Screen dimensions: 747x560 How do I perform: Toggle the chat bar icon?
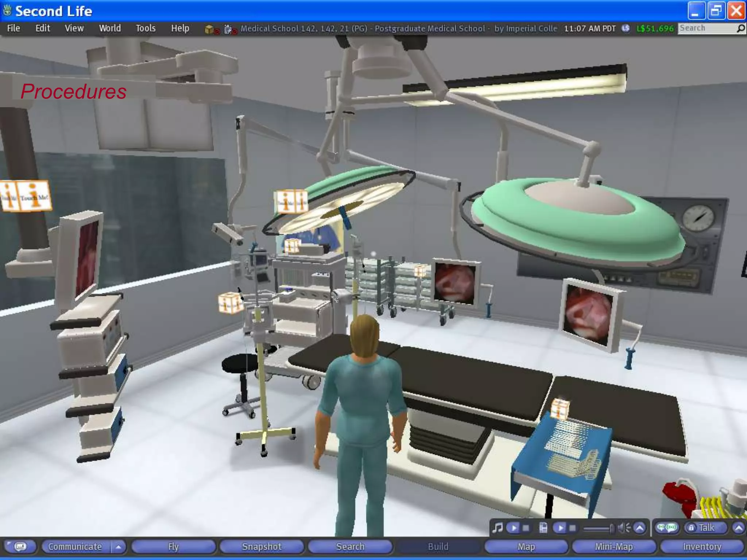pyautogui.click(x=20, y=547)
